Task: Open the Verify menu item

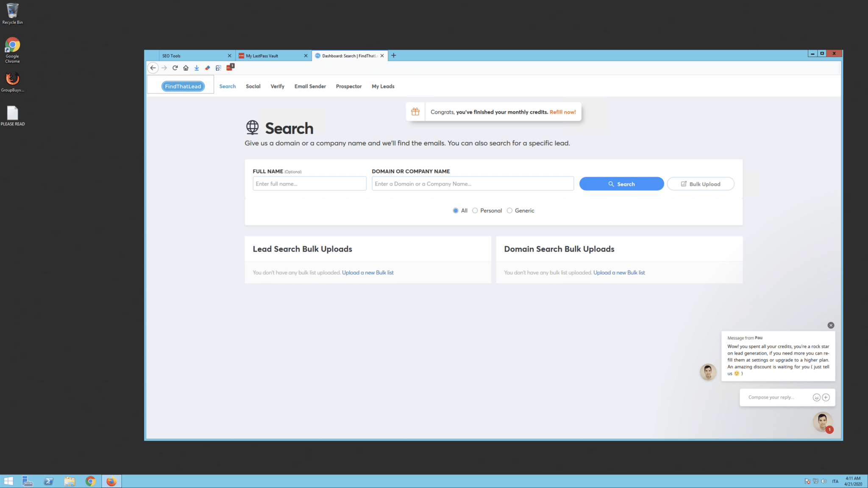Action: [278, 86]
